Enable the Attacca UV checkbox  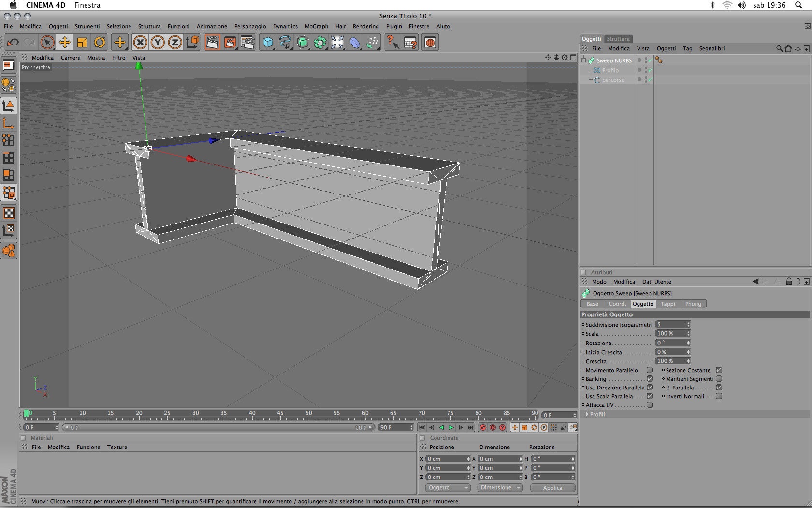(650, 405)
